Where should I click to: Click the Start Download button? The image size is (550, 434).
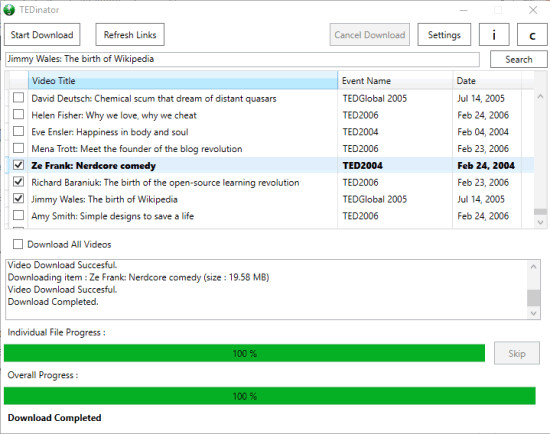[42, 35]
